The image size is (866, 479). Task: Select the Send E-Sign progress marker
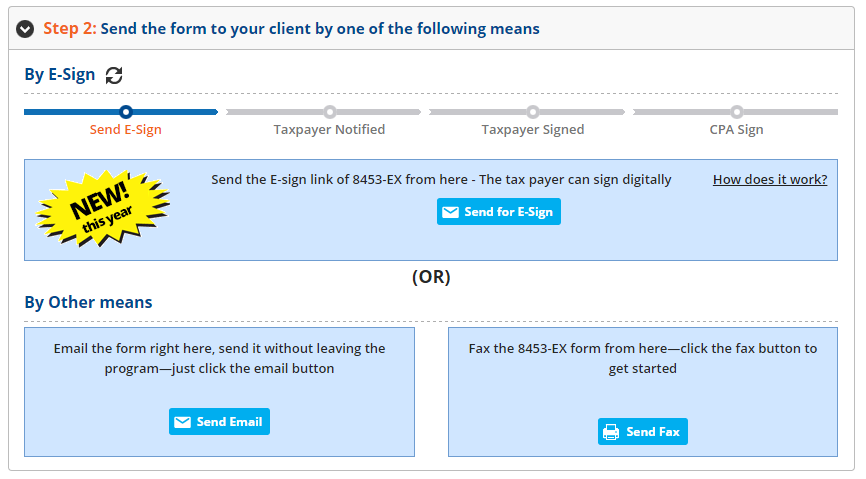126,112
